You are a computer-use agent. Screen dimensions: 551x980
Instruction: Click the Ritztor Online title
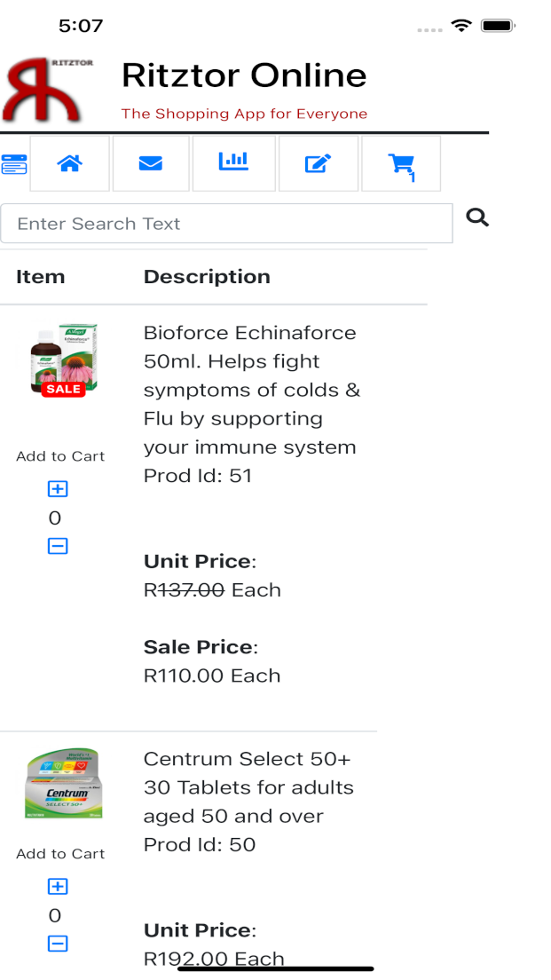pyautogui.click(x=244, y=76)
